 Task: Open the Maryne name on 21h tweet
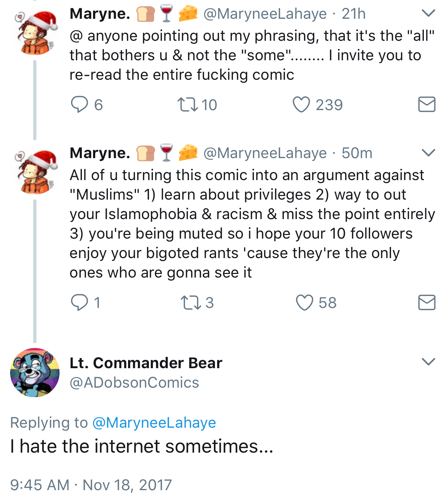click(100, 14)
